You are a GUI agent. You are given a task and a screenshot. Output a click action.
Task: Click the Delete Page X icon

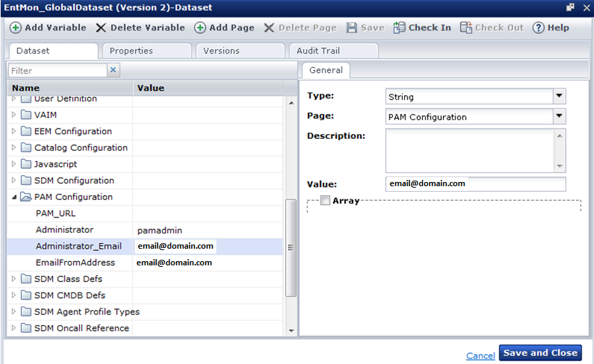(x=269, y=28)
